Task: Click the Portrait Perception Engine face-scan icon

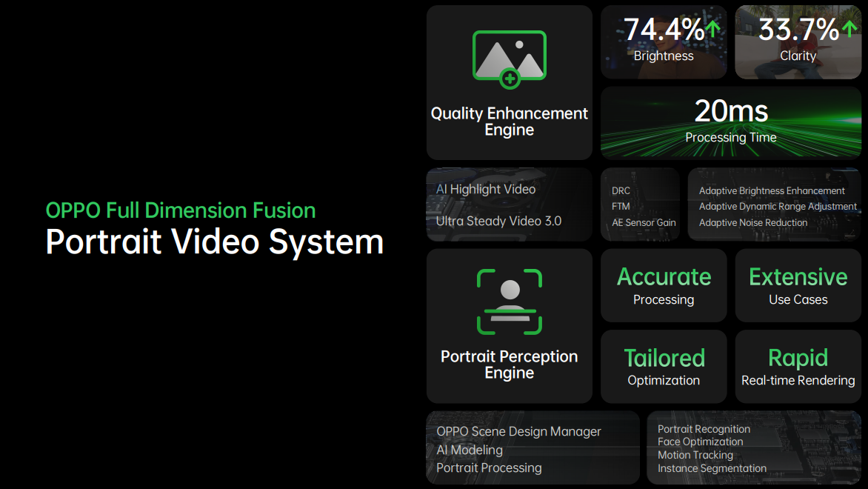Action: click(510, 302)
